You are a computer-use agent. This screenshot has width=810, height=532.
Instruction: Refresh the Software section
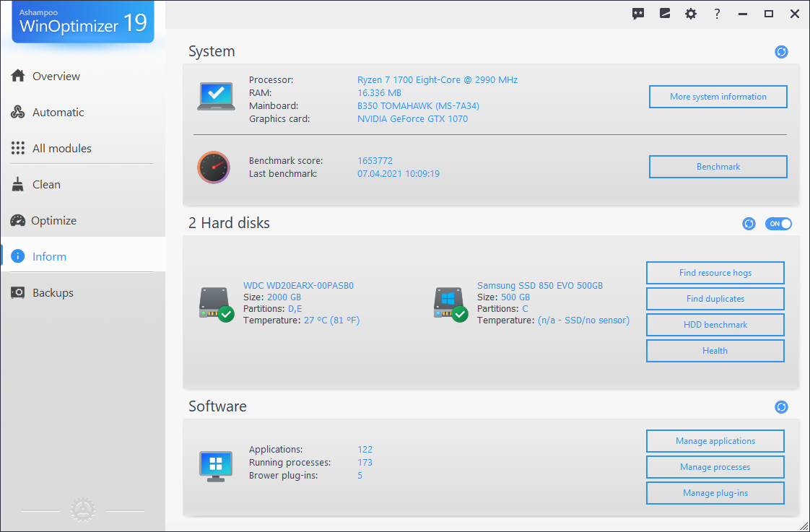781,407
